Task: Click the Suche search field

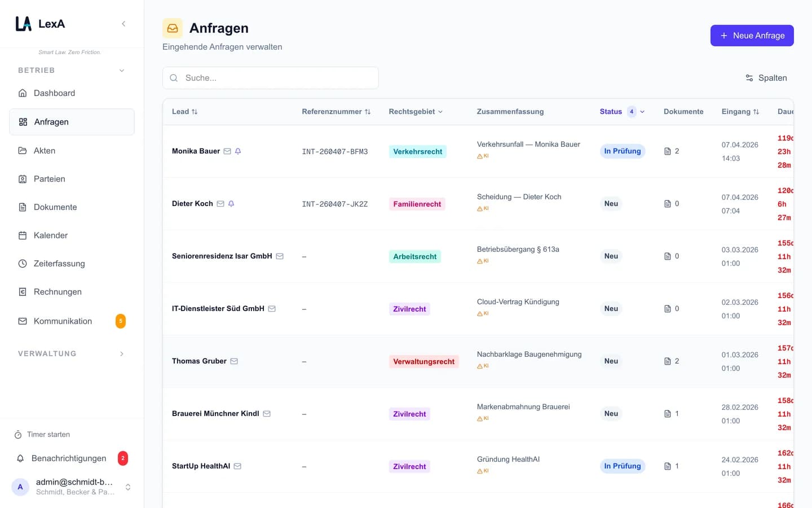Action: point(270,78)
